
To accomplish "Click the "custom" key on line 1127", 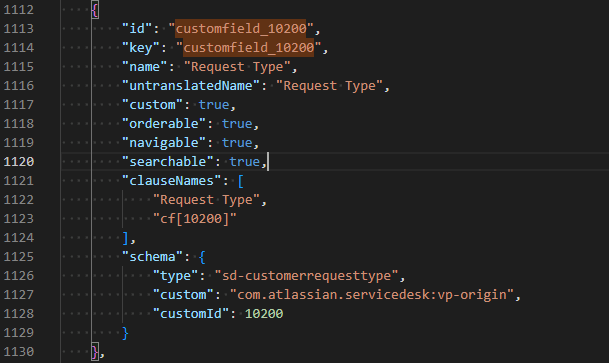I will click(x=183, y=295).
